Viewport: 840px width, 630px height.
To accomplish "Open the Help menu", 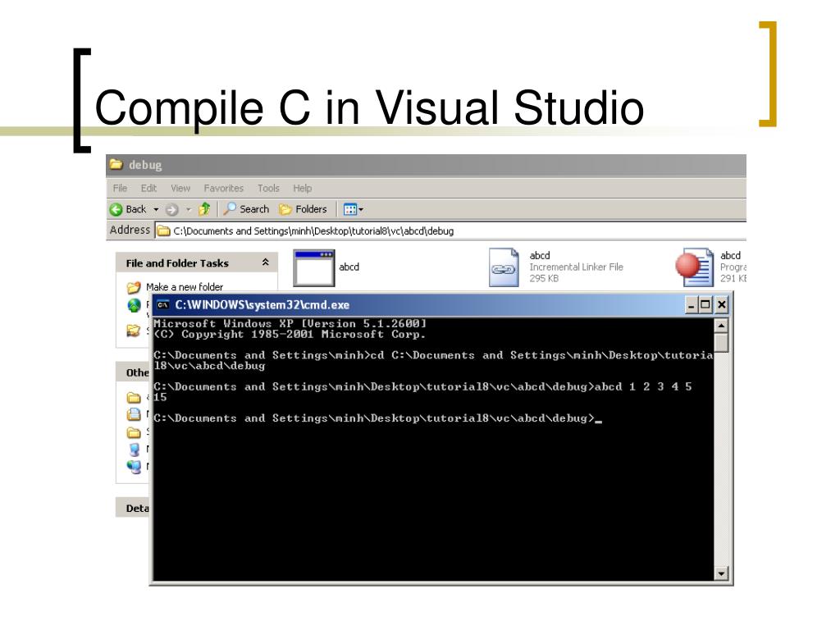I will 302,188.
